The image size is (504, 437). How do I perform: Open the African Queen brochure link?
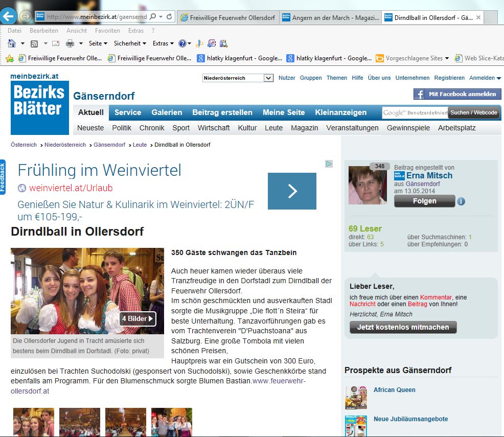click(395, 390)
